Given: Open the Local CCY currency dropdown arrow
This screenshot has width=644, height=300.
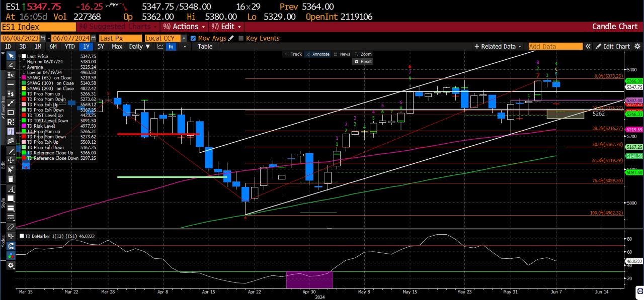Looking at the screenshot, I should 184,38.
